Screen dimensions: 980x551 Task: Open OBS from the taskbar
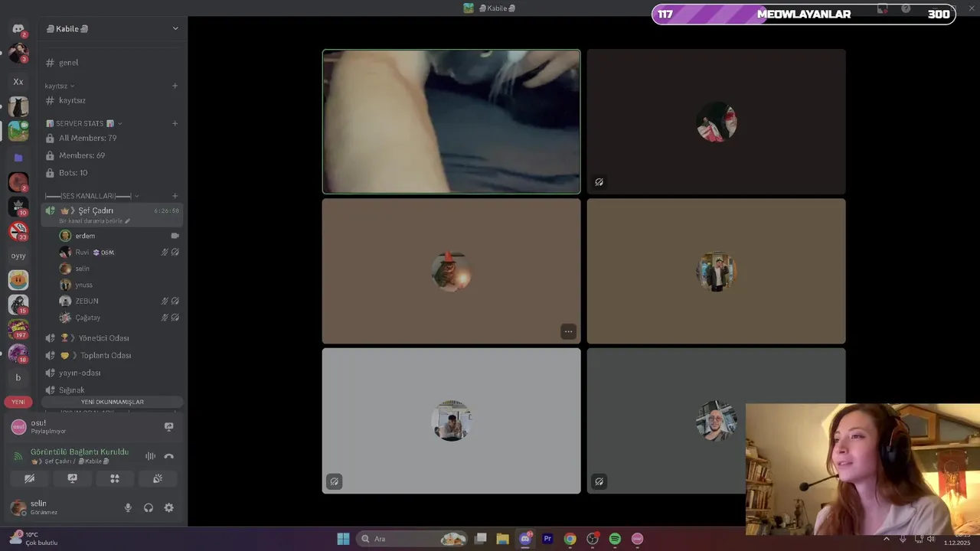tap(592, 539)
